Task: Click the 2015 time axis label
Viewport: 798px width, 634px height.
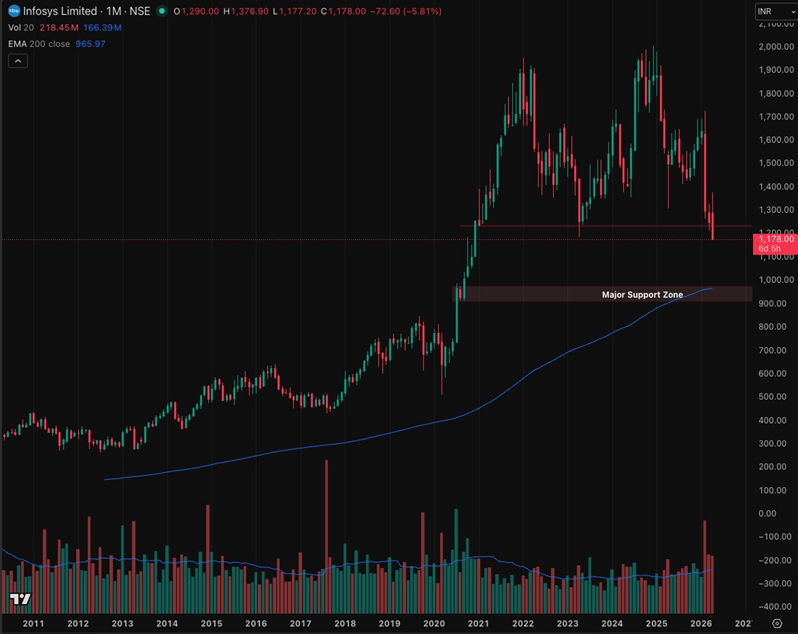Action: [211, 623]
